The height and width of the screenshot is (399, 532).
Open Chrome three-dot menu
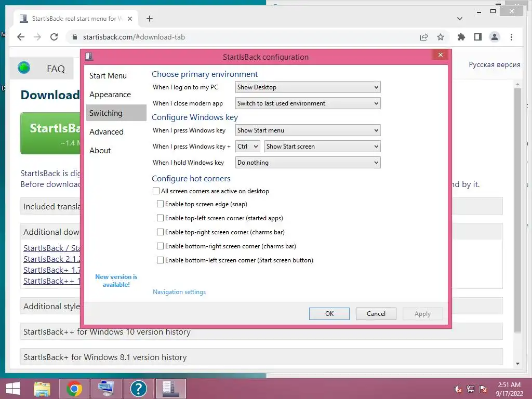[511, 37]
